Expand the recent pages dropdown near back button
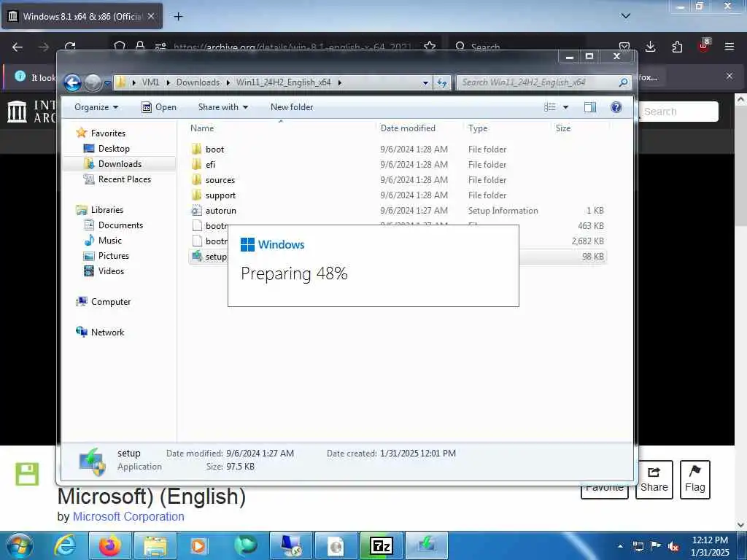The height and width of the screenshot is (560, 747). point(107,83)
